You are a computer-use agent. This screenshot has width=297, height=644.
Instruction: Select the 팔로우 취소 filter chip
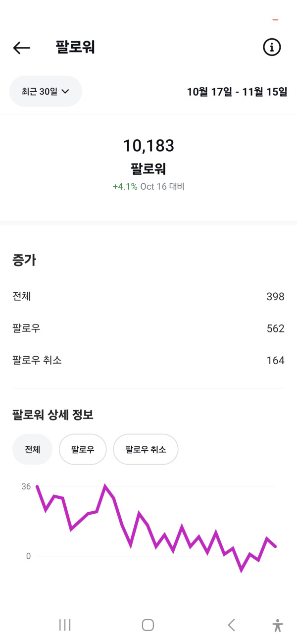point(146,449)
